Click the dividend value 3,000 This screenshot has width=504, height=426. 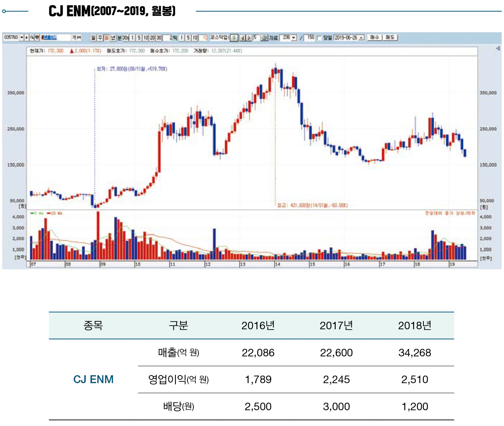point(336,406)
